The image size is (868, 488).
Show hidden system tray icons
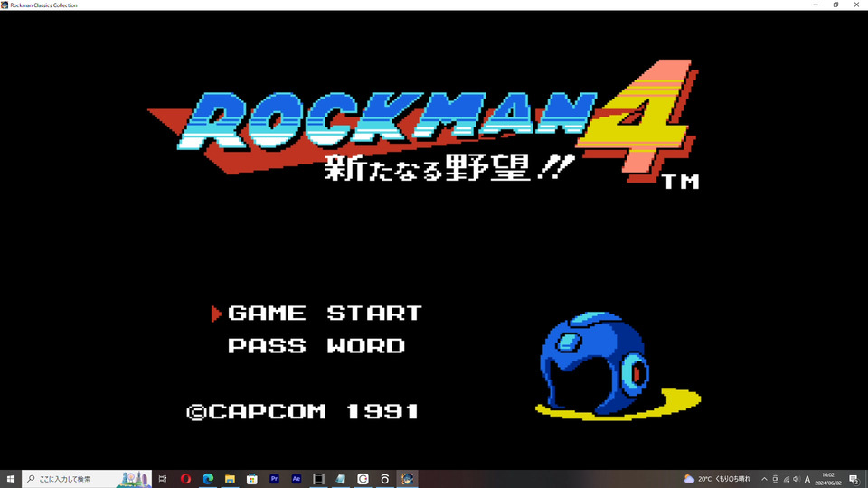pos(764,479)
